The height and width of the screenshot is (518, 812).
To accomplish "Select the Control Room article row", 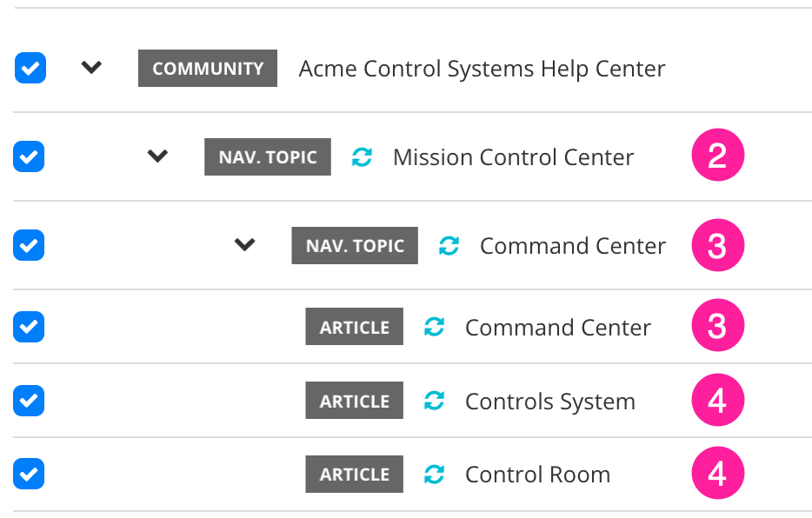I will (x=537, y=475).
